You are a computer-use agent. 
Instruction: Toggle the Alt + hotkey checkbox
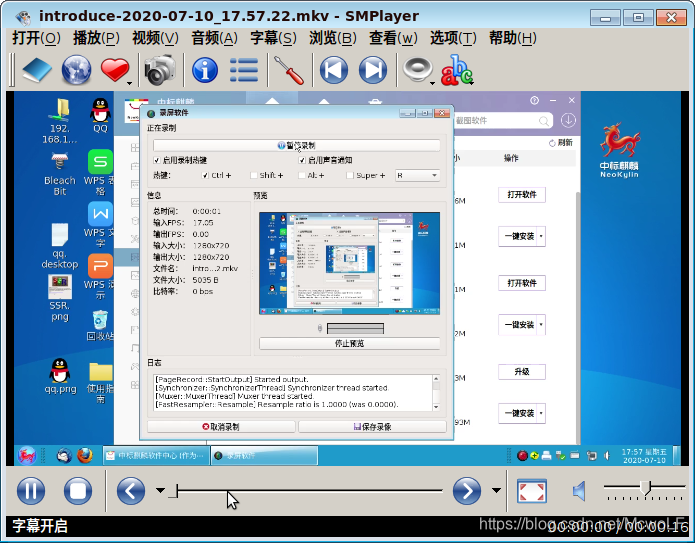pyautogui.click(x=302, y=176)
